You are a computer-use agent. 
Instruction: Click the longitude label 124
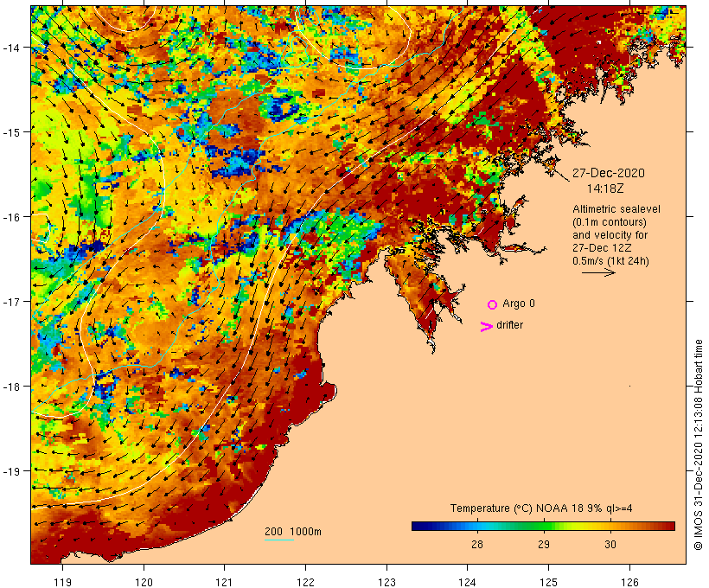point(468,582)
